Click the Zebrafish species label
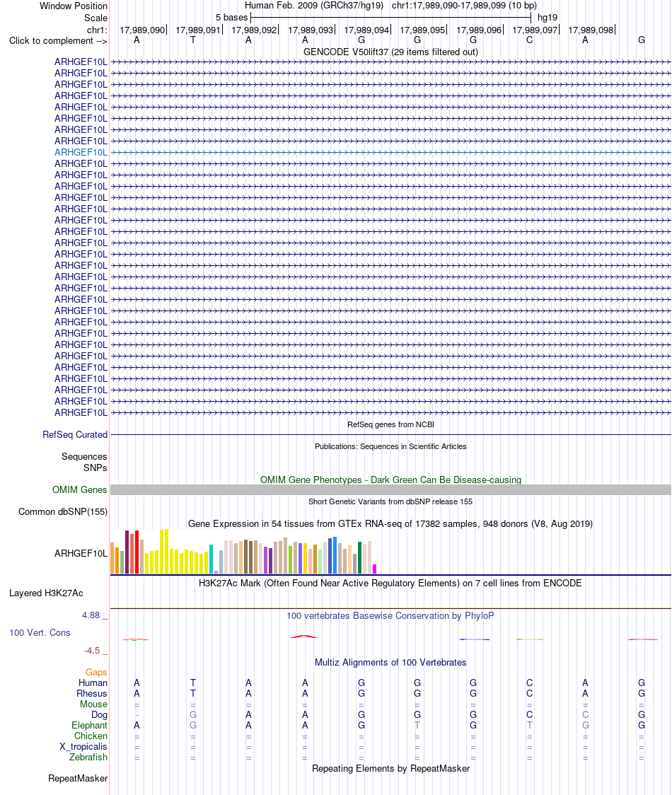672x795 pixels. pyautogui.click(x=88, y=758)
